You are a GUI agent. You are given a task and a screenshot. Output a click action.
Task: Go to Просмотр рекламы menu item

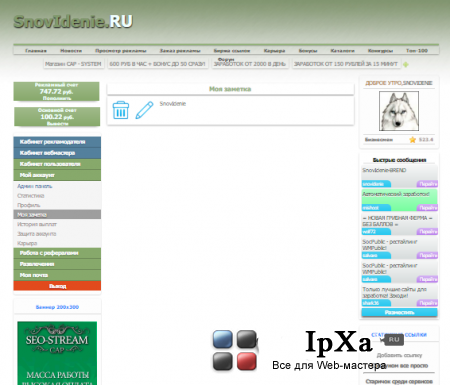click(121, 51)
